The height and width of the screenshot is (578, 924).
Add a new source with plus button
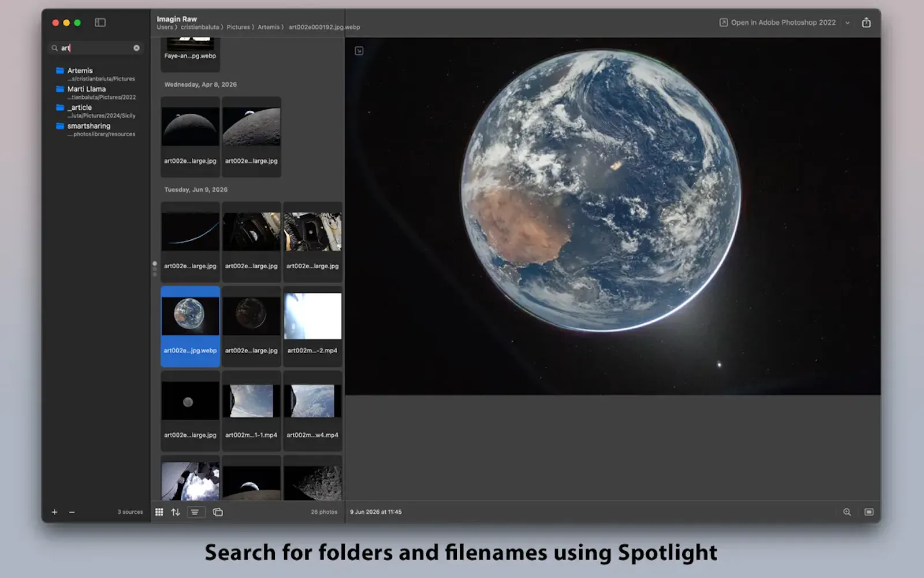click(x=54, y=512)
